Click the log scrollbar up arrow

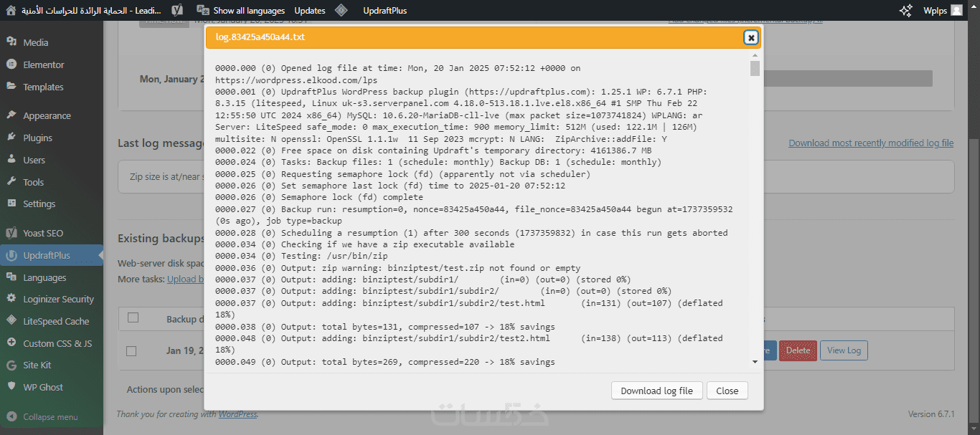(x=755, y=55)
